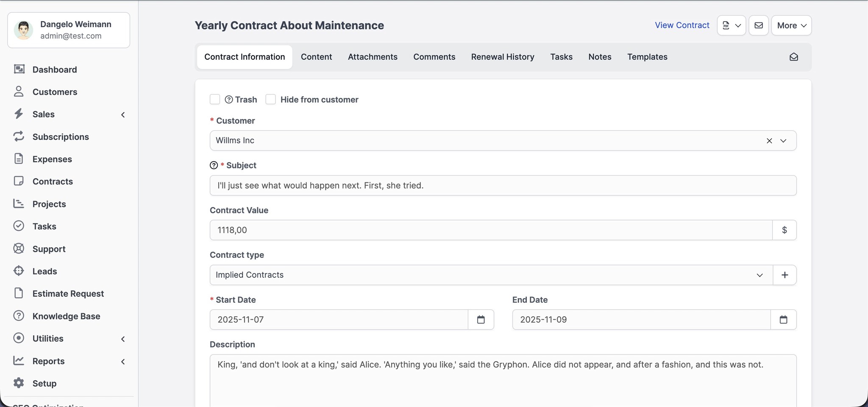Click the Estimate Request file icon

point(19,293)
